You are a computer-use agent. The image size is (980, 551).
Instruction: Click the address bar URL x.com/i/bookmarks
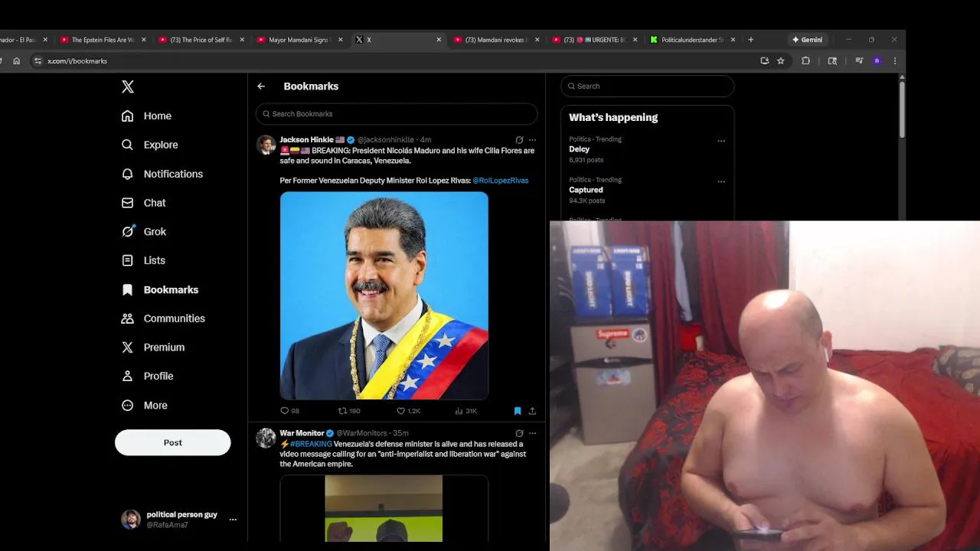click(x=77, y=61)
